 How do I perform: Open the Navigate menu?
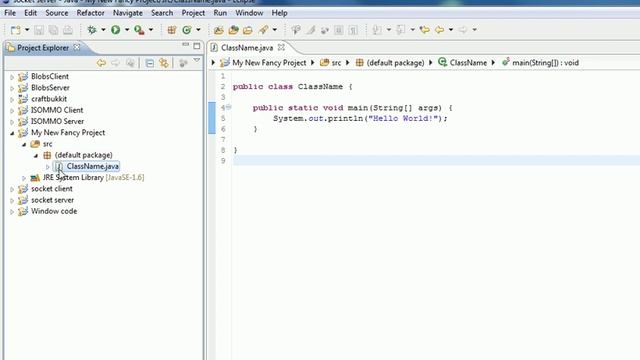click(128, 13)
